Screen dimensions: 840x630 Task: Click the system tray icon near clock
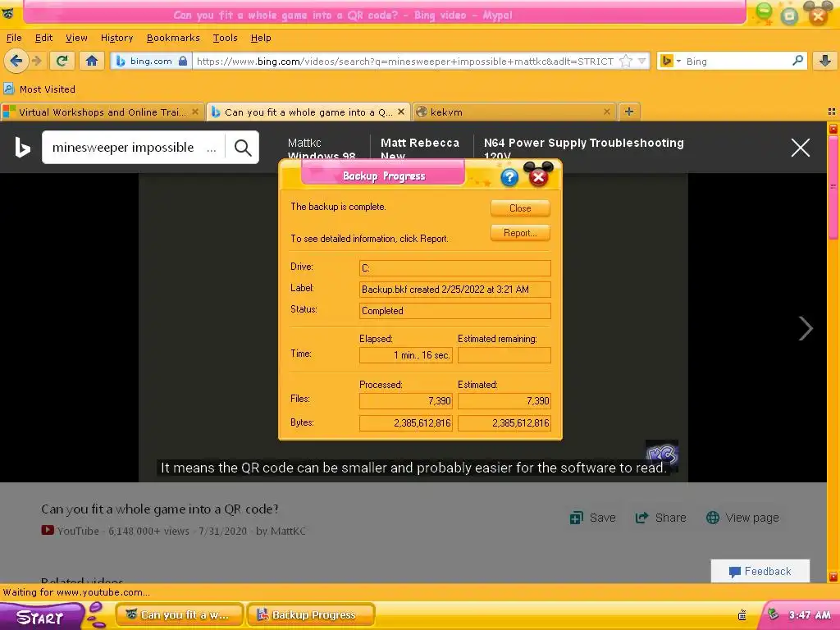[773, 614]
